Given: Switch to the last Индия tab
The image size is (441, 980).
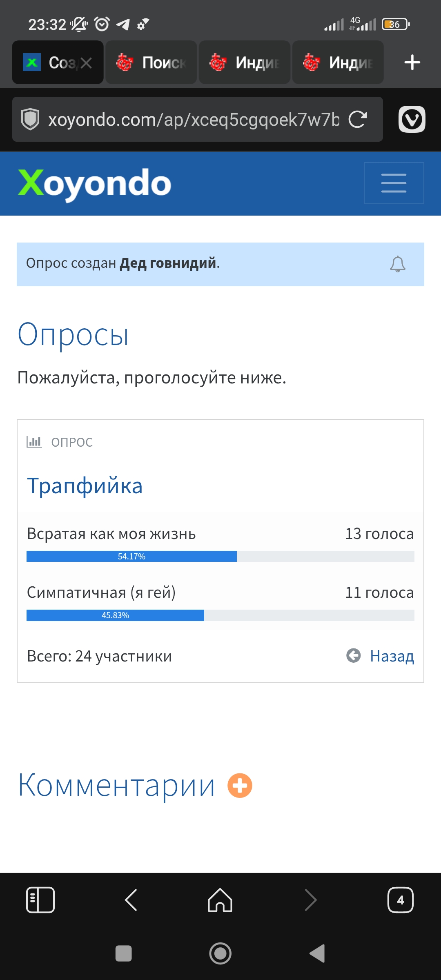Looking at the screenshot, I should pos(338,62).
